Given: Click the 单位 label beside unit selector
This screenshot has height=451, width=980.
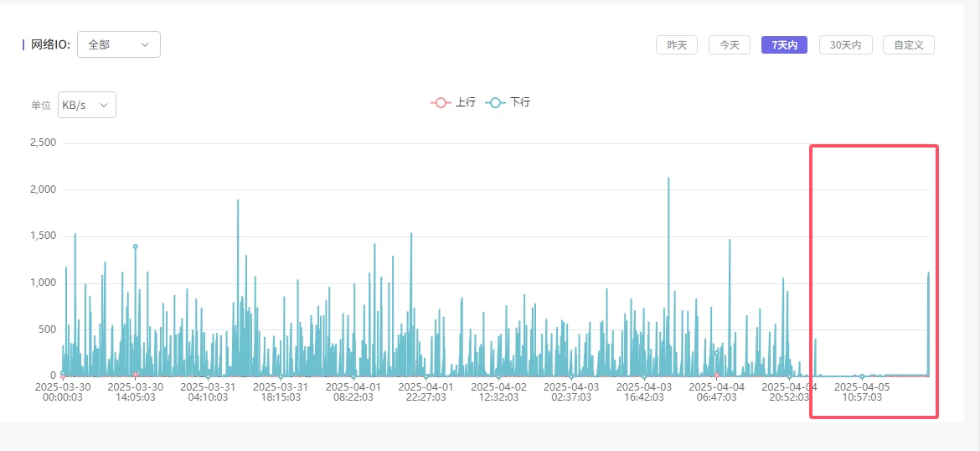Looking at the screenshot, I should pos(41,106).
